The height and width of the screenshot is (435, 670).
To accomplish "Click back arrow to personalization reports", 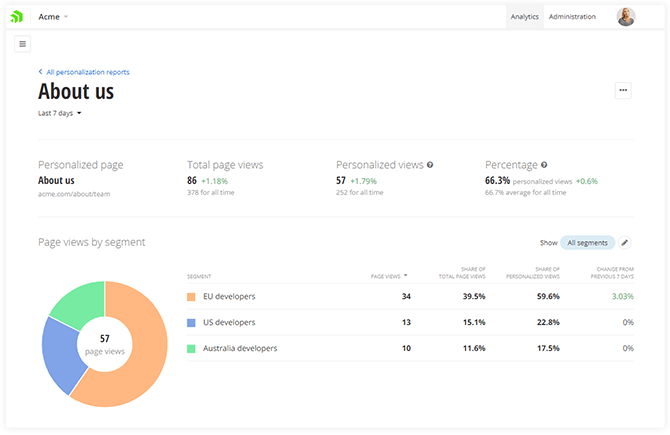I will pyautogui.click(x=40, y=72).
